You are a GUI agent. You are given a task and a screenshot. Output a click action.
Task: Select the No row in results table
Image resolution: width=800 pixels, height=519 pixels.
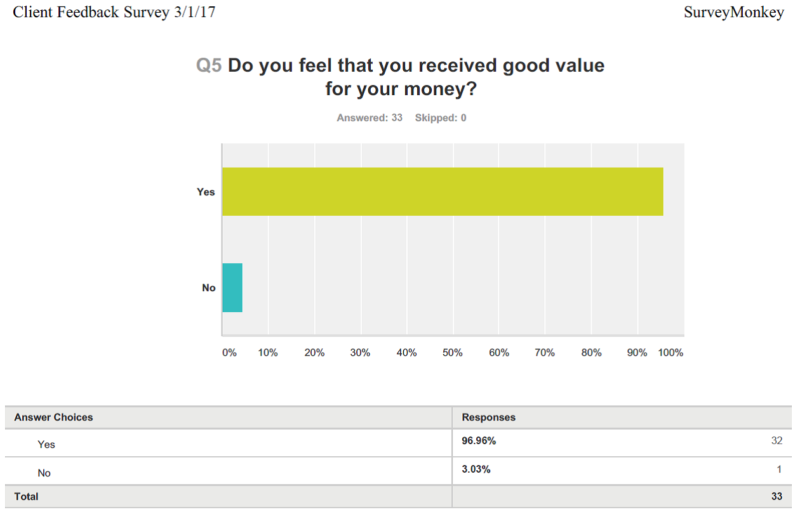tap(398, 471)
